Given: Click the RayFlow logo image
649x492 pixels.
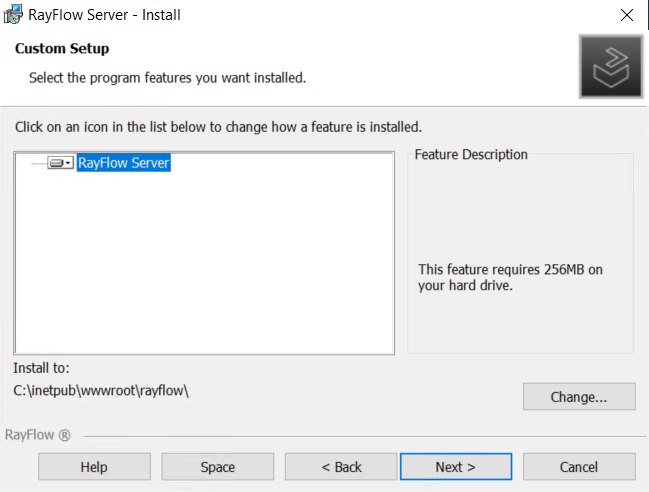Looking at the screenshot, I should 611,67.
